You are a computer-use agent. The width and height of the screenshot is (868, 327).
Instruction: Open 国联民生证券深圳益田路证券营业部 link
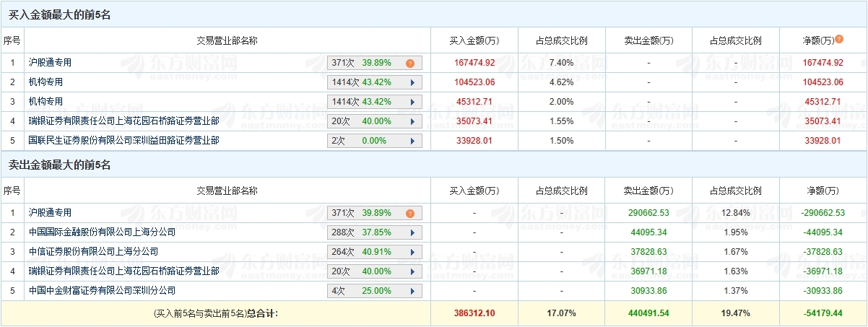coord(123,141)
